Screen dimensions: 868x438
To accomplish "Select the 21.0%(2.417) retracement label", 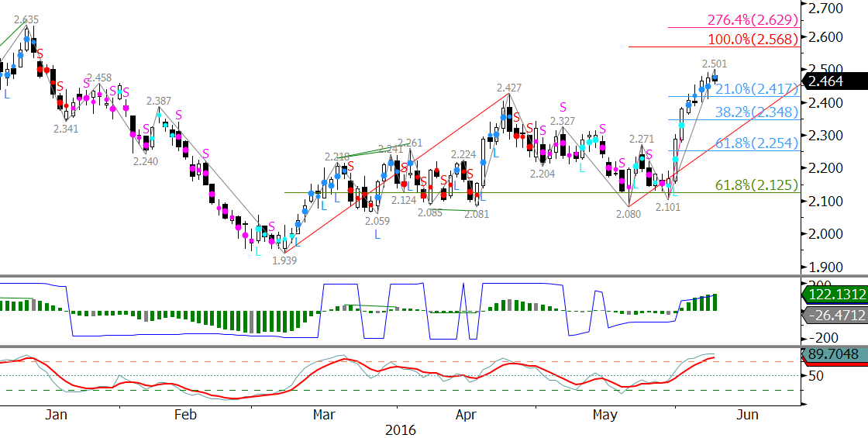I will coord(756,89).
